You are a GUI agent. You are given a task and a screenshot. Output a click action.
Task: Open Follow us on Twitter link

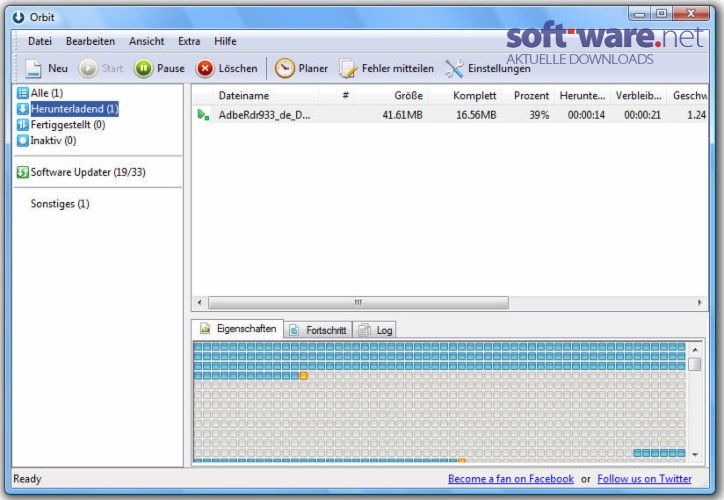click(644, 479)
